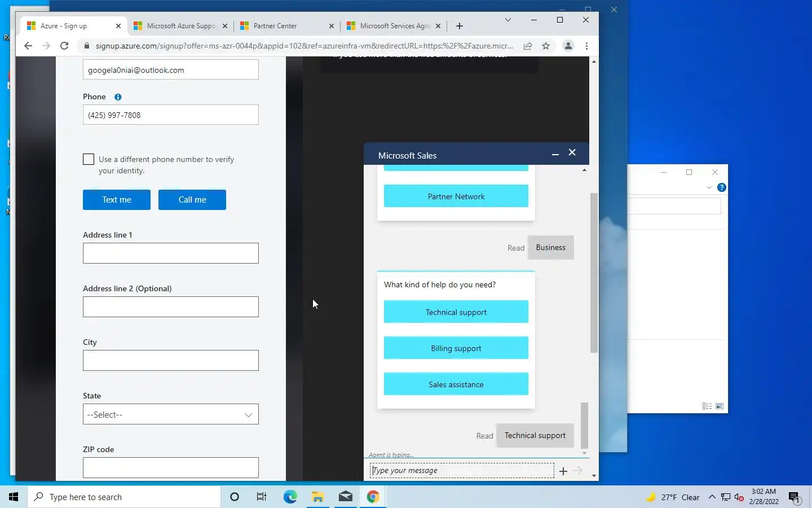This screenshot has width=812, height=508.
Task: Reload the Azure sign up page
Action: [64, 46]
